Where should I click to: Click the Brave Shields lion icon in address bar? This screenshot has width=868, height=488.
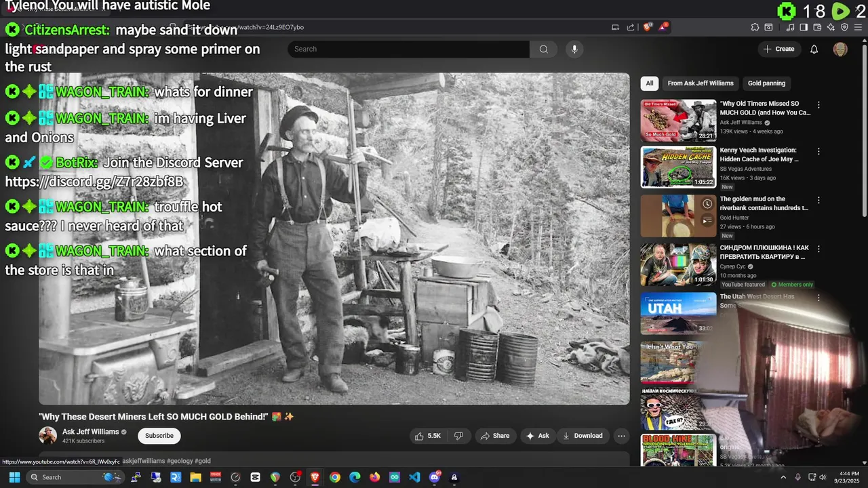[x=648, y=27]
